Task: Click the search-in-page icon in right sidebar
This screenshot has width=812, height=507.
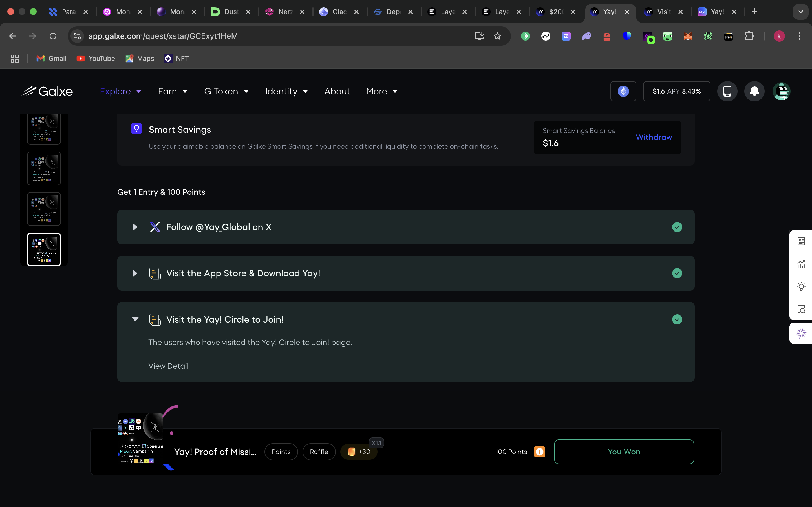Action: point(802,309)
